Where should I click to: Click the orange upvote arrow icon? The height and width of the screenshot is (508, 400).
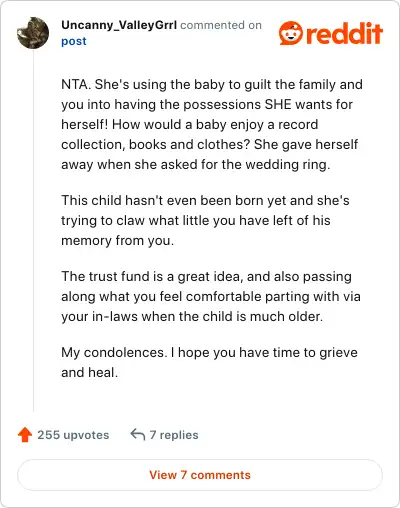[x=25, y=435]
